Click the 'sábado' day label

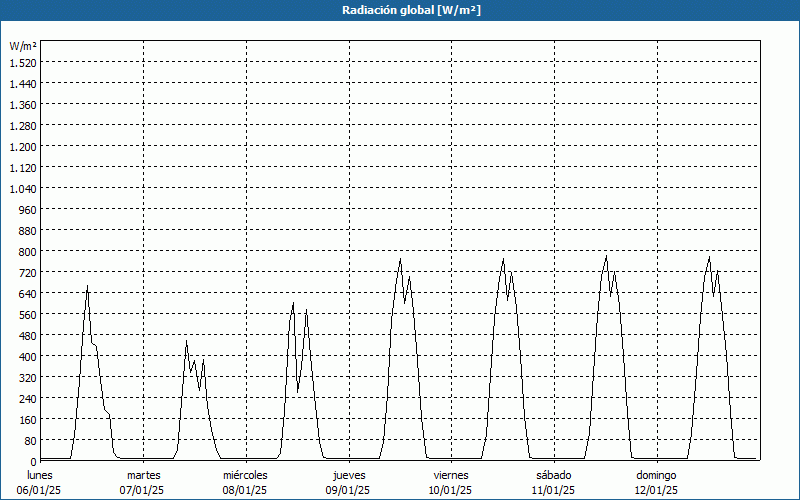(x=554, y=475)
